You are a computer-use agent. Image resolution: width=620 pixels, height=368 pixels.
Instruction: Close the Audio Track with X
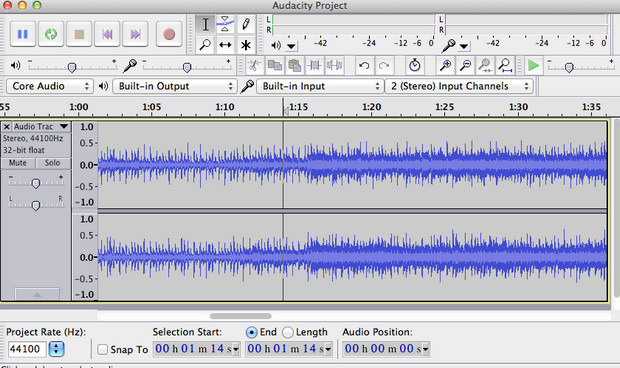tap(7, 127)
